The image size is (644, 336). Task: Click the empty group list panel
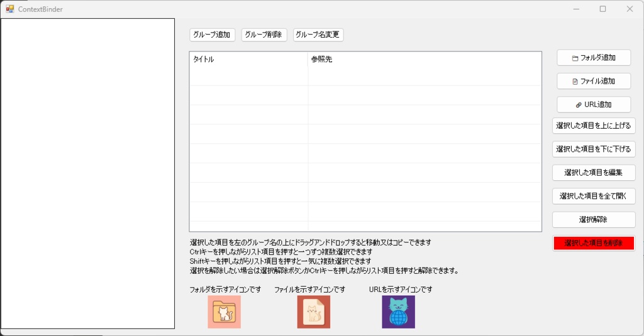(x=87, y=173)
